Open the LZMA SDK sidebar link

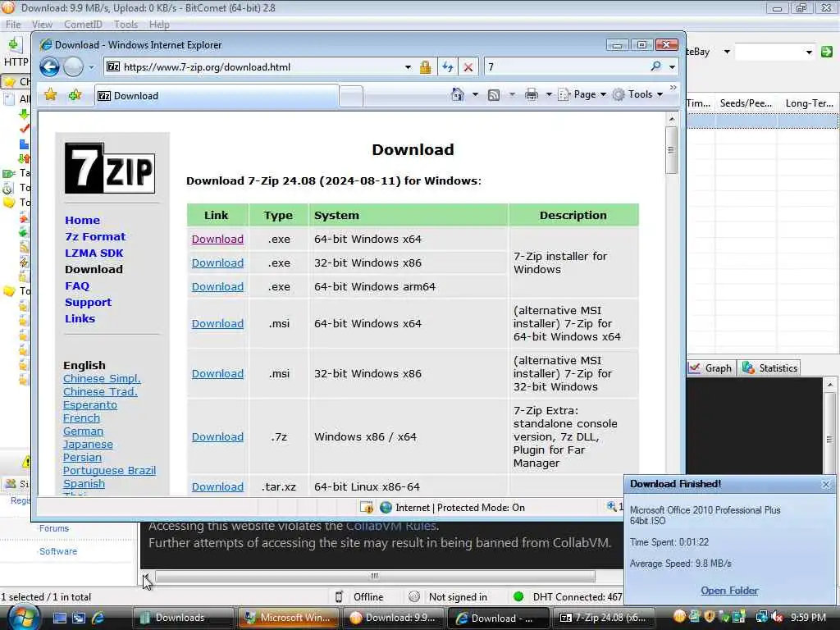click(94, 253)
